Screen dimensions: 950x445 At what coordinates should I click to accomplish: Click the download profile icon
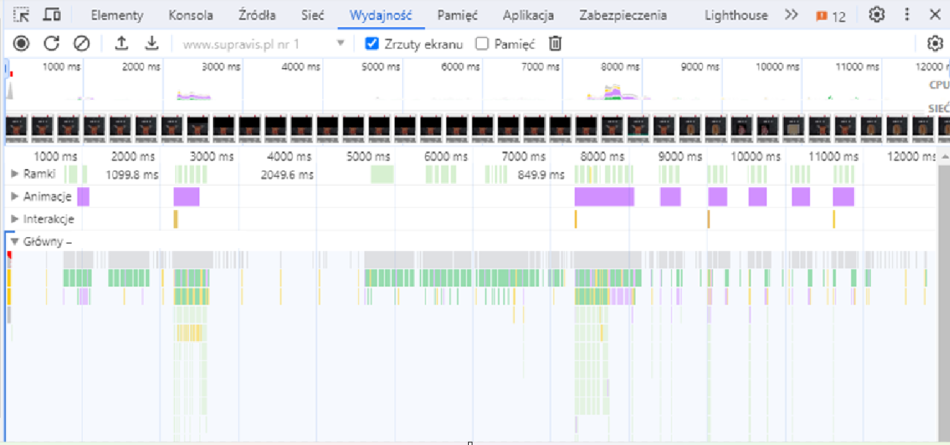point(151,44)
